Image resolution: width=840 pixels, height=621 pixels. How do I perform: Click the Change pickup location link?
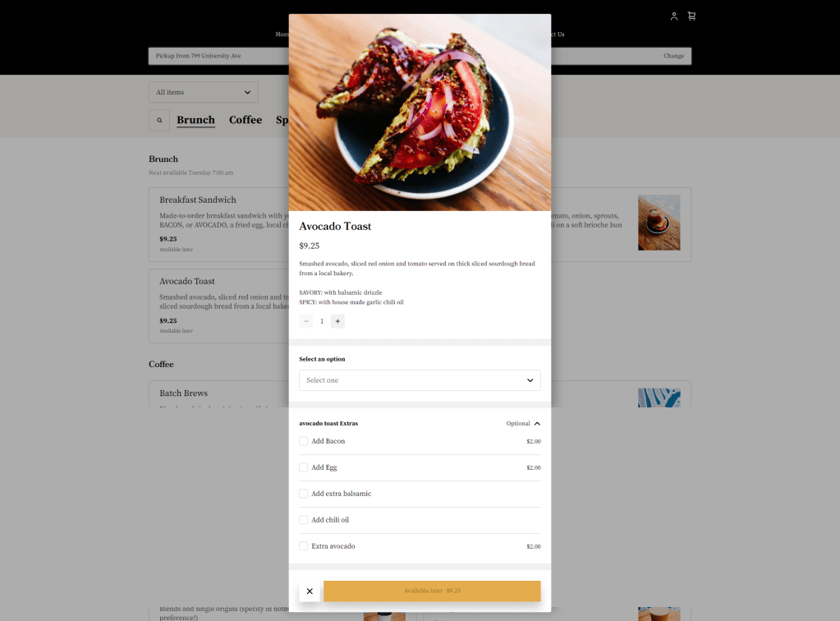point(673,56)
